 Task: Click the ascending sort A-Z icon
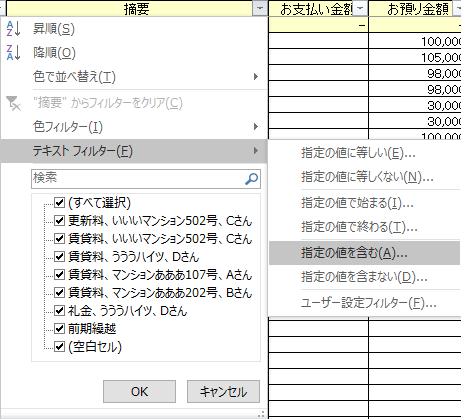[13, 29]
